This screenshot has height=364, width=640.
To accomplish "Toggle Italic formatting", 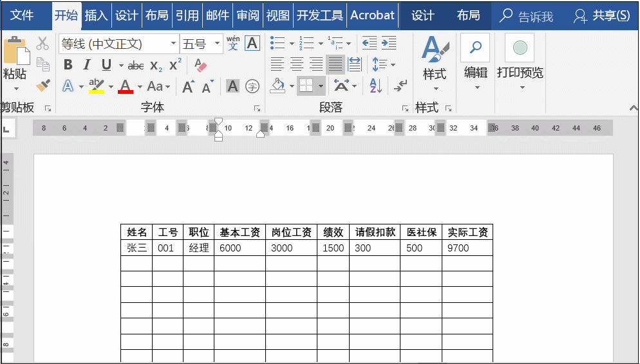I will point(86,65).
